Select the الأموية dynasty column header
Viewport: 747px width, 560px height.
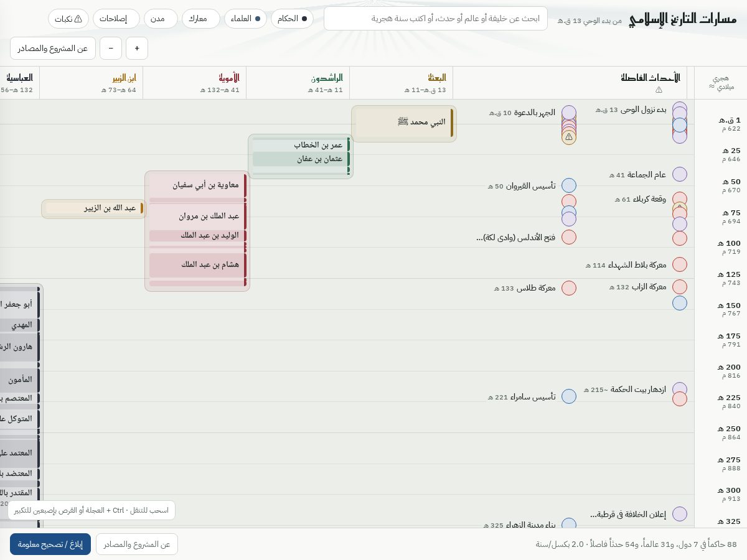[x=194, y=83]
